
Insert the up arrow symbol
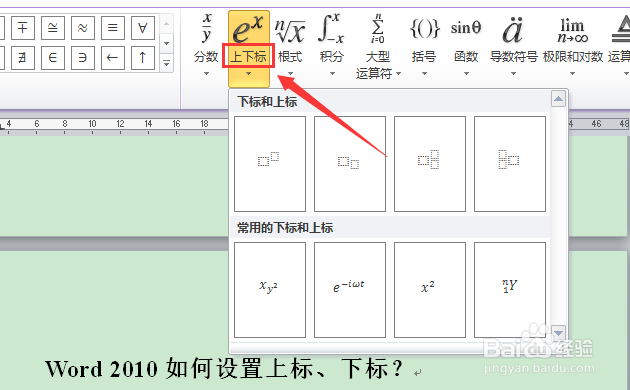click(143, 58)
